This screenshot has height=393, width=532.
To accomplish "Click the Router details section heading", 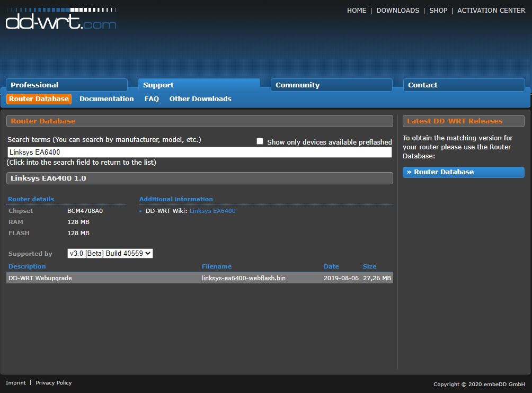I will click(x=31, y=199).
